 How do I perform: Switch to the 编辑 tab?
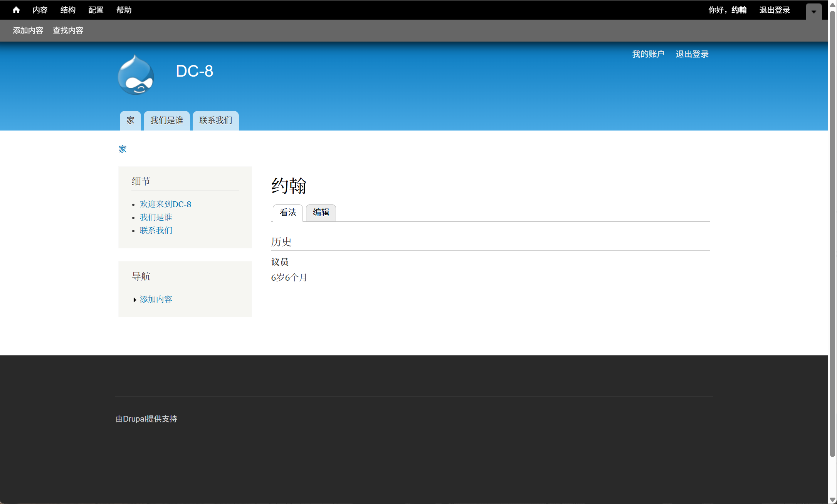pyautogui.click(x=321, y=213)
